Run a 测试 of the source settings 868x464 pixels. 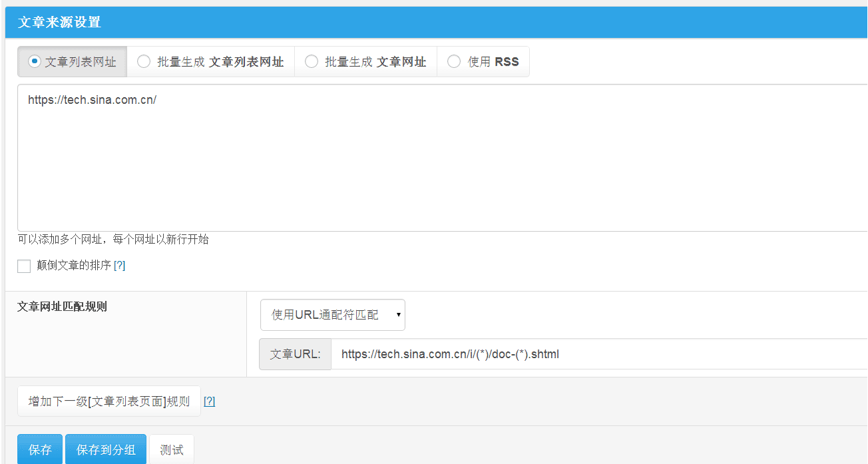click(x=171, y=449)
